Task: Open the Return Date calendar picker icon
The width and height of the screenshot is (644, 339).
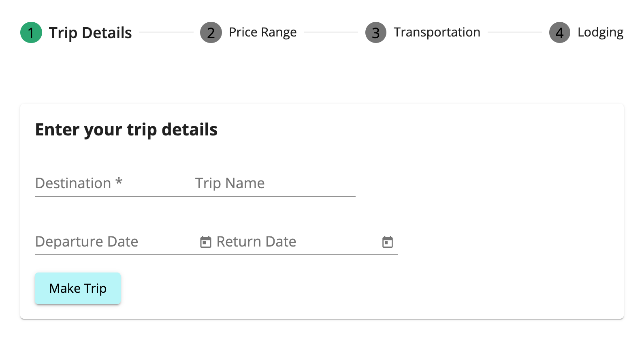Action: coord(388,242)
